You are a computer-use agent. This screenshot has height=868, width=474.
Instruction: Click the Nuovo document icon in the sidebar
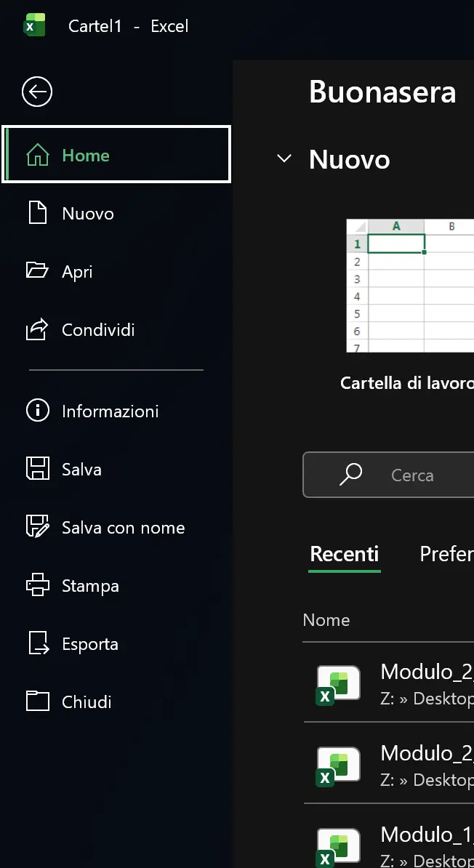pos(37,213)
